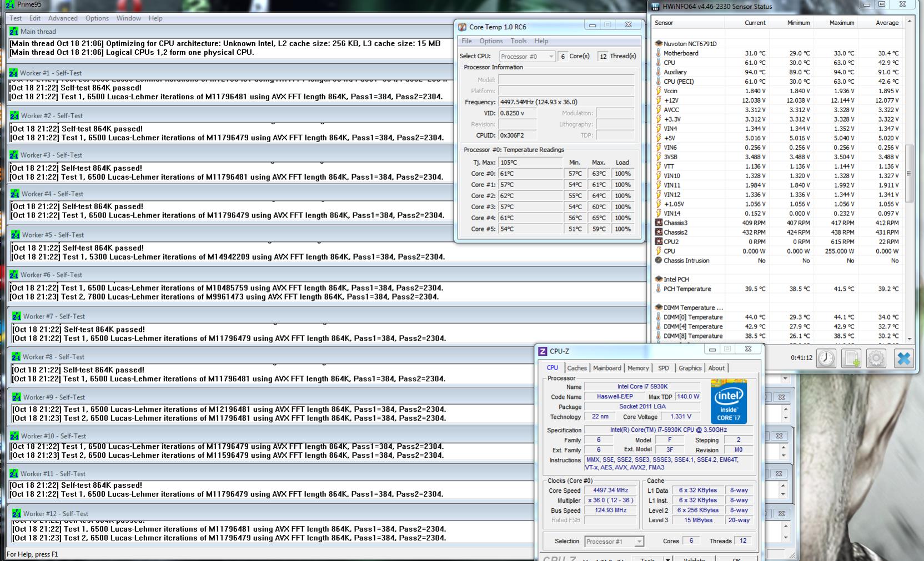Switch to the Memory tab in CPU-Z
The width and height of the screenshot is (924, 561).
[x=638, y=368]
